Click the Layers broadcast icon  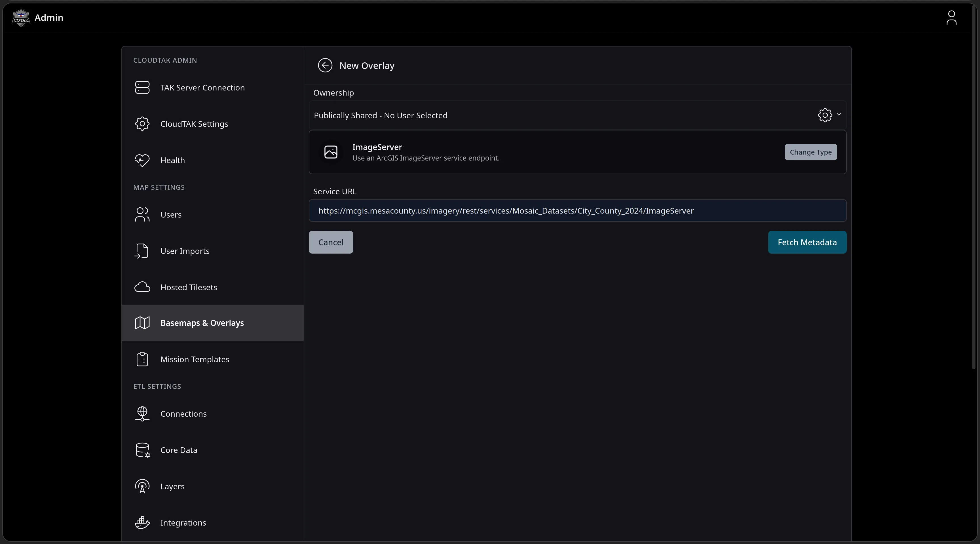(x=142, y=486)
